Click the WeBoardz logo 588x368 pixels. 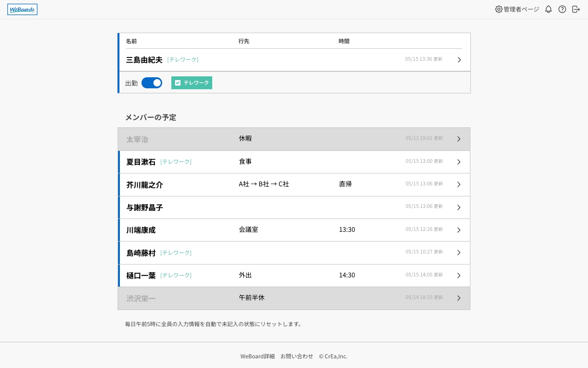coord(23,9)
